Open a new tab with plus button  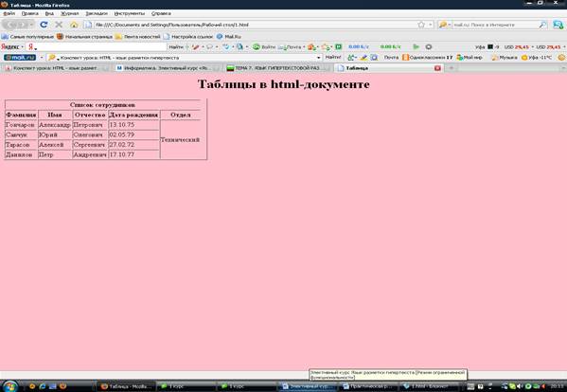pos(452,68)
